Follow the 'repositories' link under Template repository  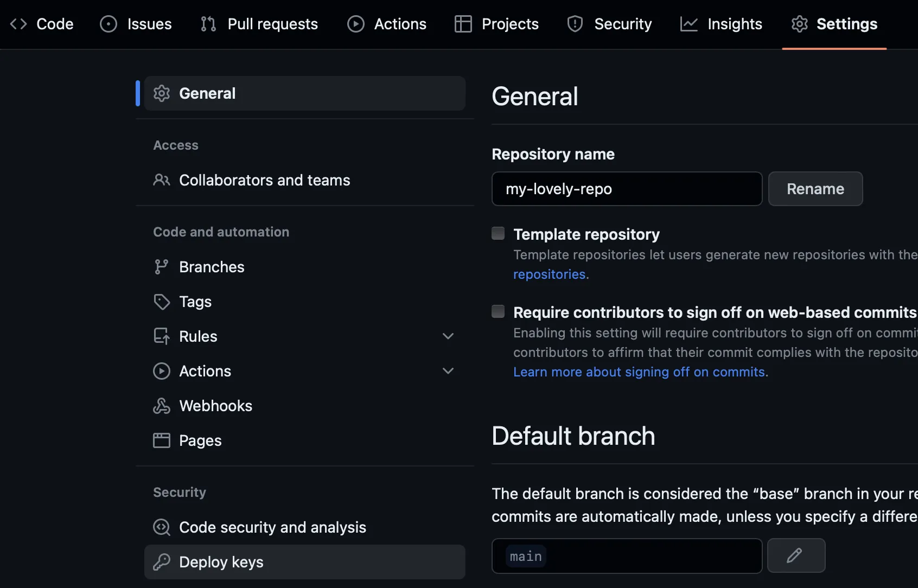click(x=550, y=274)
